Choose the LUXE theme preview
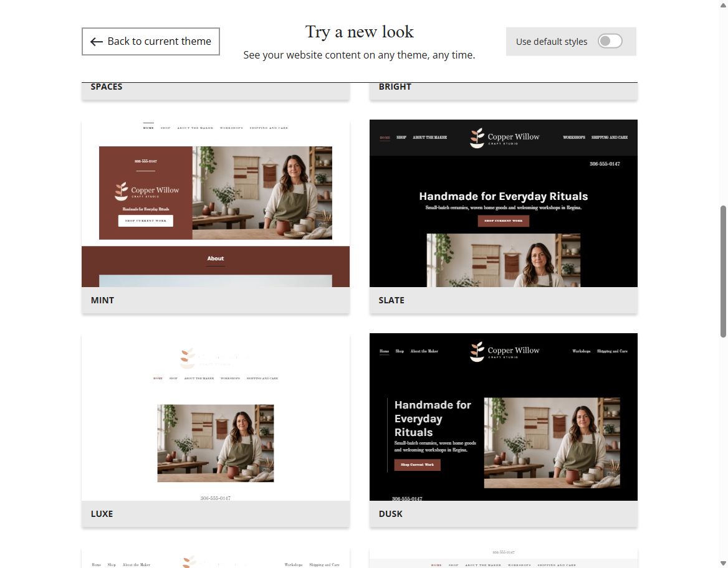 click(x=216, y=417)
